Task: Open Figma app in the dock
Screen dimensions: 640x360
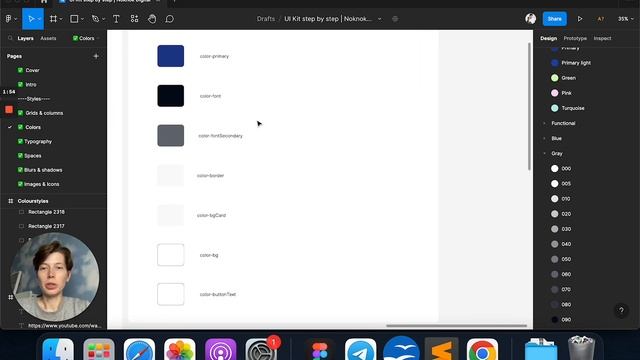Action: pyautogui.click(x=320, y=350)
